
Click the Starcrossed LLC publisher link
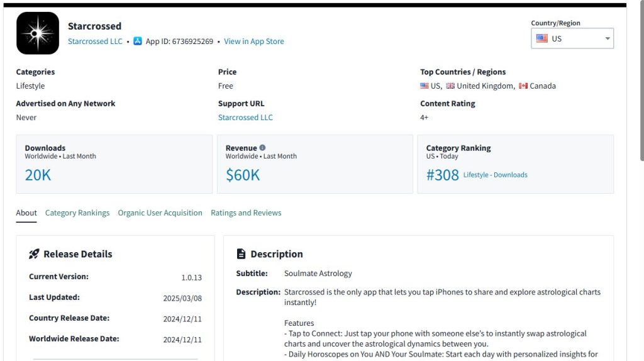click(95, 42)
